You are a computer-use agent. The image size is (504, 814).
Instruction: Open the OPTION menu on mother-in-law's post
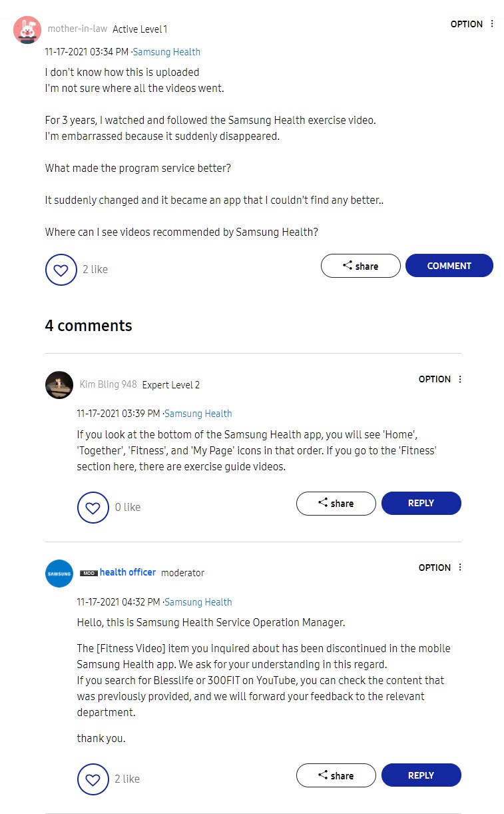click(x=473, y=24)
